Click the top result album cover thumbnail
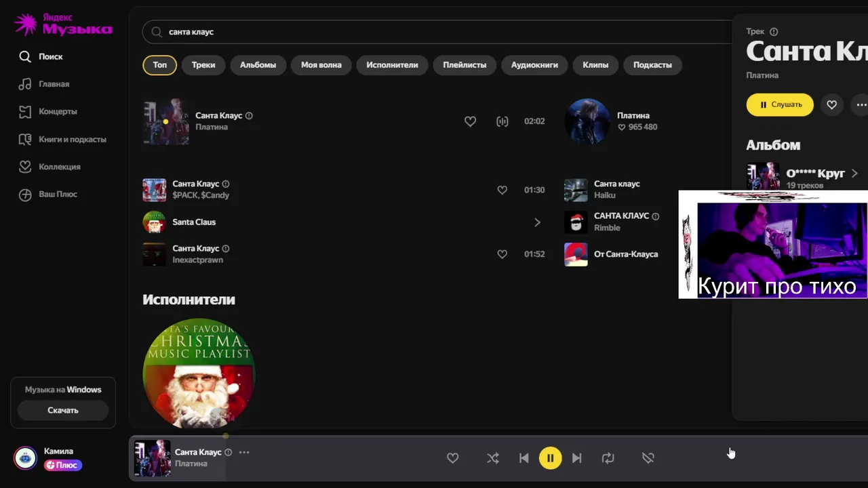The height and width of the screenshot is (488, 868). click(165, 121)
